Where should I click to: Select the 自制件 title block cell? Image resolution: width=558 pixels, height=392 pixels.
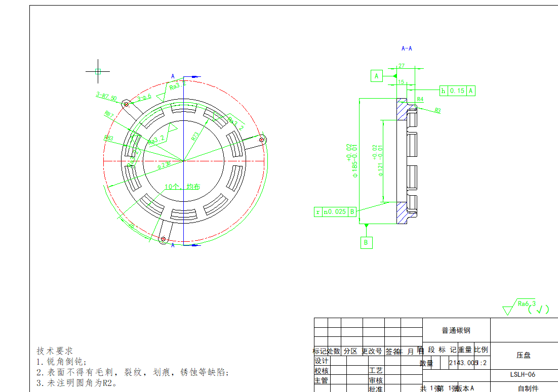tap(528, 388)
